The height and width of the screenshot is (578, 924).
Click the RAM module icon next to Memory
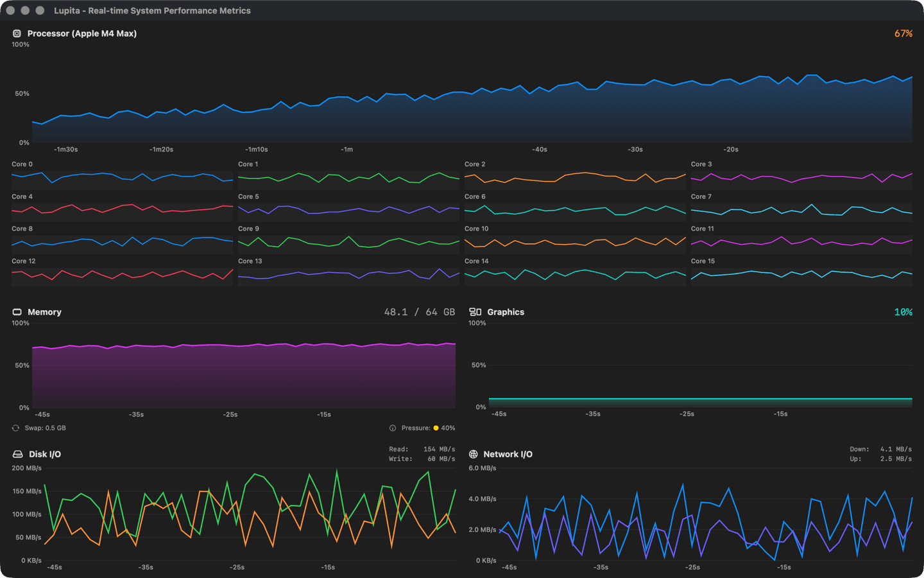pos(17,312)
